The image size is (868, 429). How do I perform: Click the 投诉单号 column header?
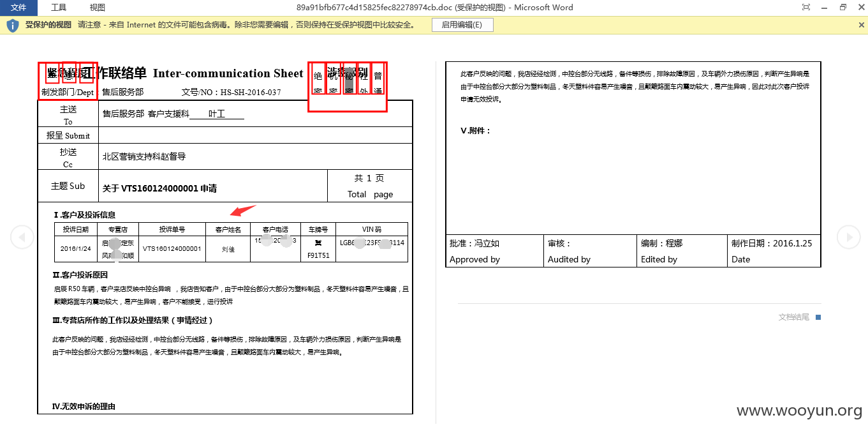click(x=172, y=229)
